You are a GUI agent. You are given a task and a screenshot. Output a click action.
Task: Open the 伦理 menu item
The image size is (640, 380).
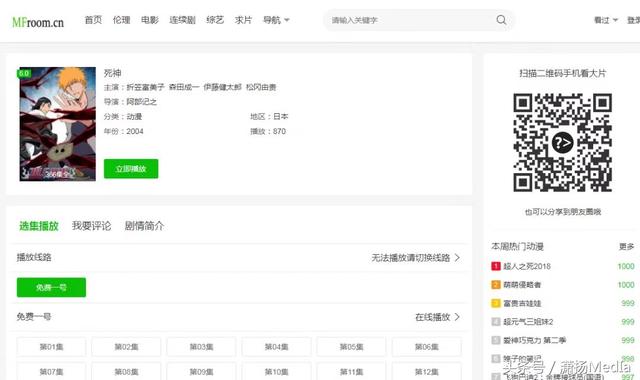click(121, 20)
